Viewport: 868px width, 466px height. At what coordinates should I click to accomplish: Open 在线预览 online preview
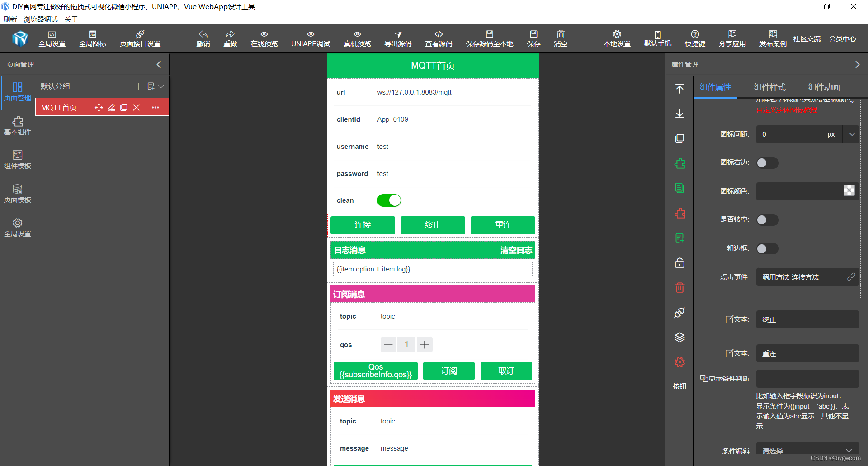(x=264, y=38)
